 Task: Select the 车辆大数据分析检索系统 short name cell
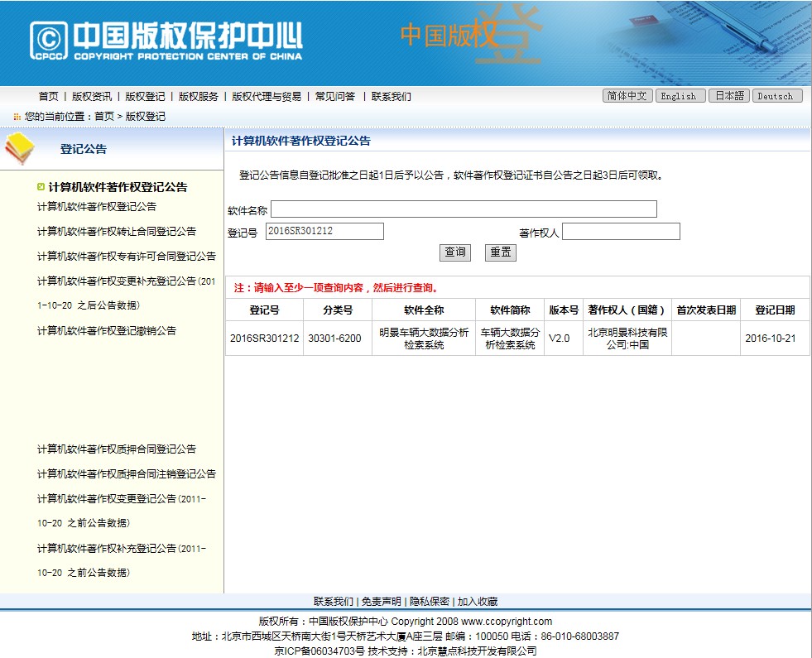tap(510, 339)
